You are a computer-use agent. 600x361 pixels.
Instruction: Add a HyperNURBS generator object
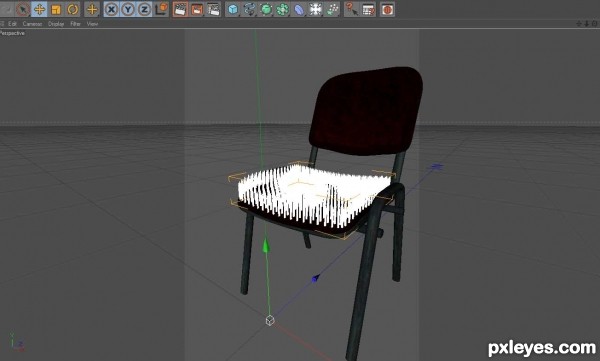point(266,9)
